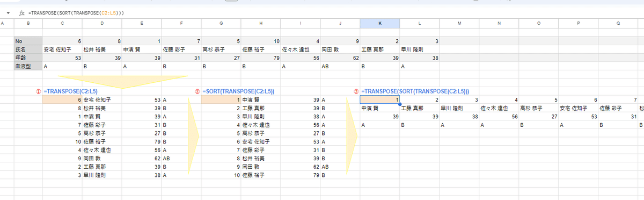Screen dimensions: 644x200
Task: Select 中濱 賢 in the final horizontal result
Action: (x=380, y=108)
